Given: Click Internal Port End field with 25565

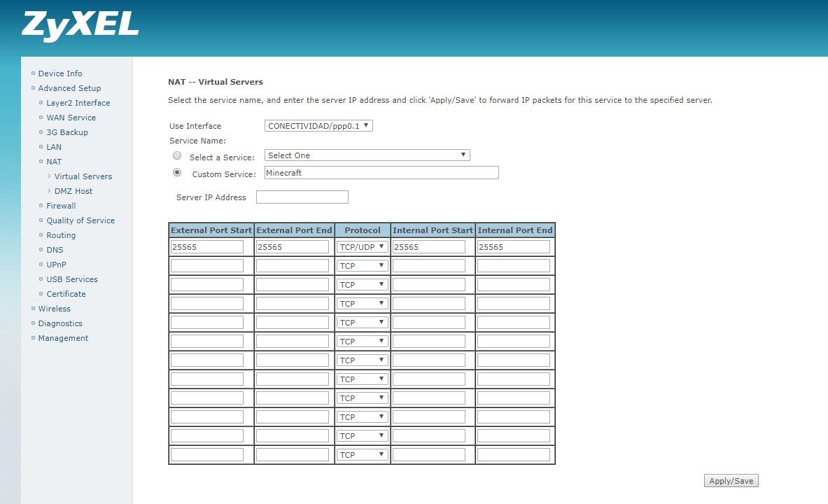Looking at the screenshot, I should point(513,246).
